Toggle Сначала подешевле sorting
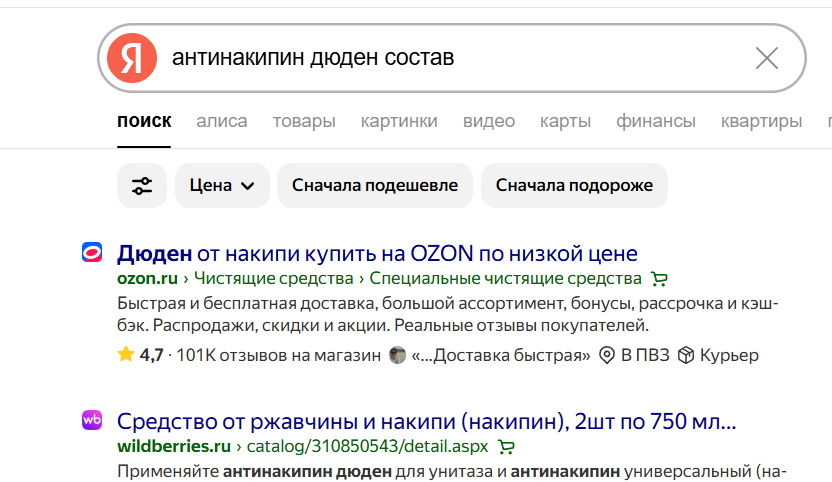The width and height of the screenshot is (832, 482). (x=374, y=185)
